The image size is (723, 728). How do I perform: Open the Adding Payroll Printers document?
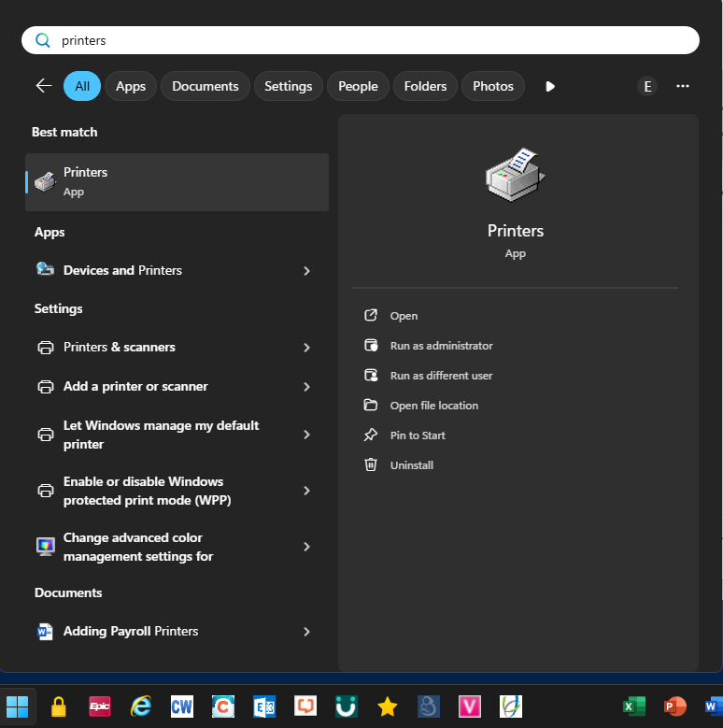click(x=177, y=632)
